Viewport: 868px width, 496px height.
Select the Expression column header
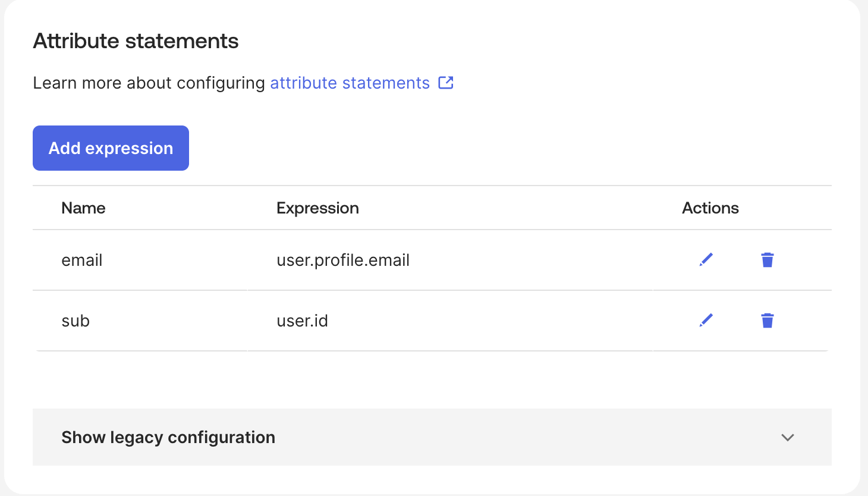click(x=317, y=208)
